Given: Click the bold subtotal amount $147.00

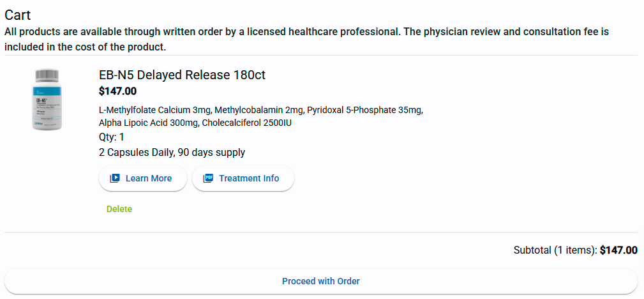Looking at the screenshot, I should pos(618,250).
